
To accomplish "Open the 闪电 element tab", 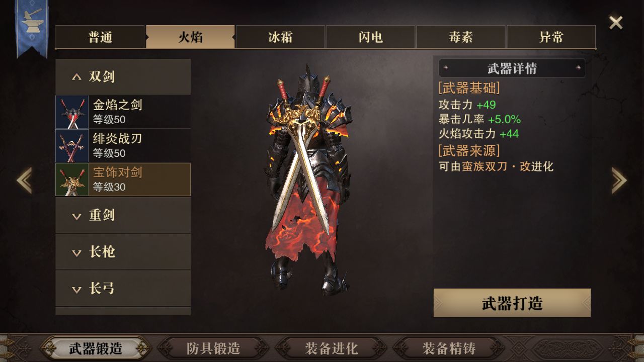I will 371,37.
